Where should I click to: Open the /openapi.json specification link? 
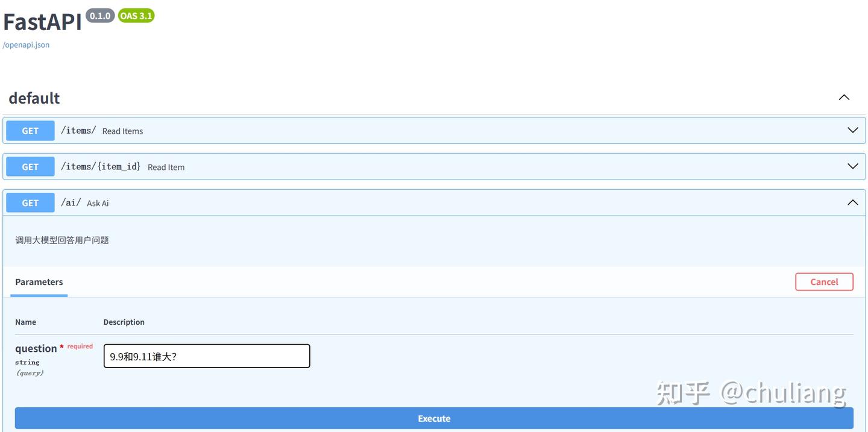[x=26, y=44]
